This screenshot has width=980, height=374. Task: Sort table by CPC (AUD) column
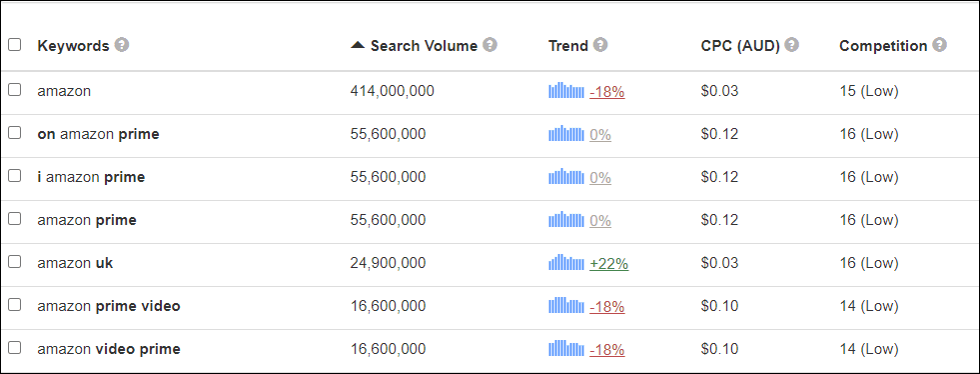tap(740, 46)
